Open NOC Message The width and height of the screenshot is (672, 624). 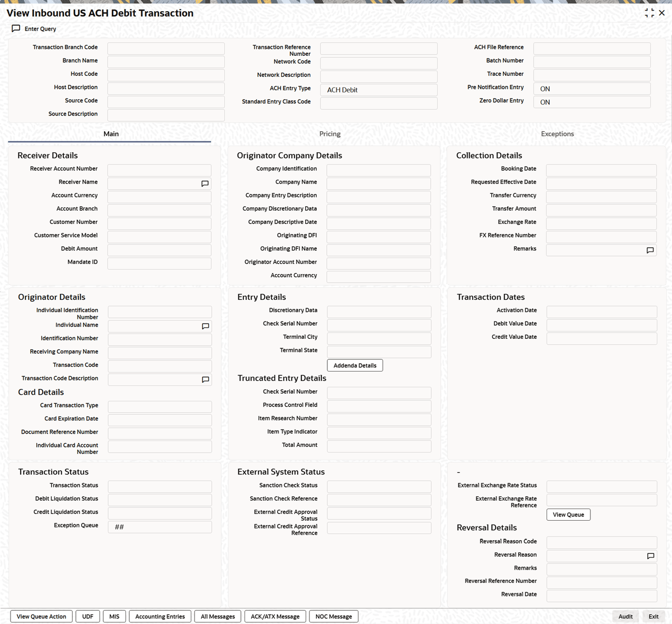point(334,616)
